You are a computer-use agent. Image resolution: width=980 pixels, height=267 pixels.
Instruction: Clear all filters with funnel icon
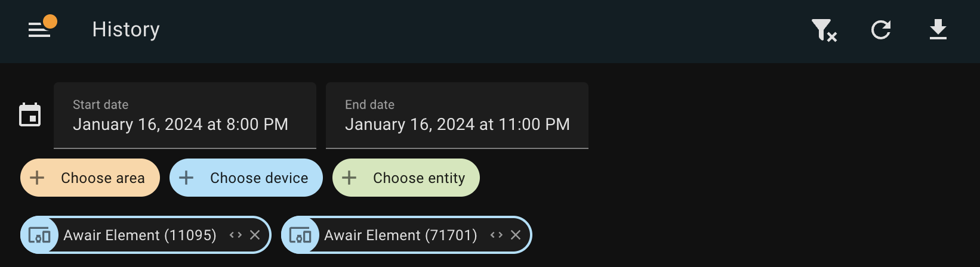click(x=824, y=30)
